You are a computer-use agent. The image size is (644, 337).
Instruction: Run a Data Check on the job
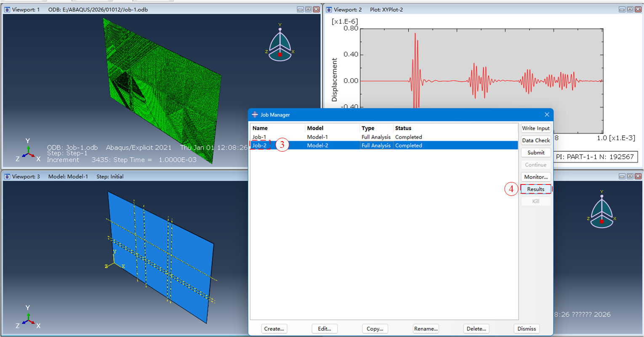[536, 141]
